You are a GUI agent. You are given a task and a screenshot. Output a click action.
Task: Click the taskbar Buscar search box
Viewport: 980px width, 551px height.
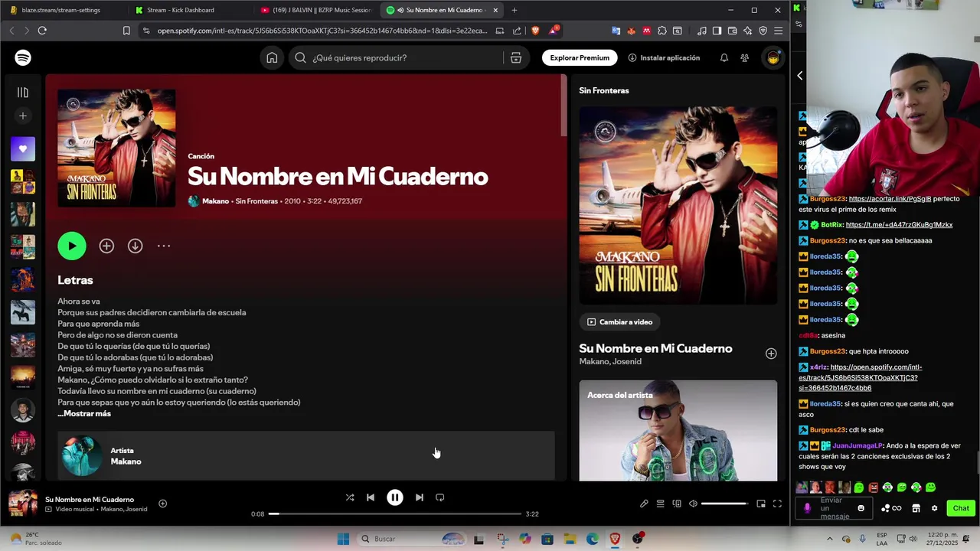point(412,539)
